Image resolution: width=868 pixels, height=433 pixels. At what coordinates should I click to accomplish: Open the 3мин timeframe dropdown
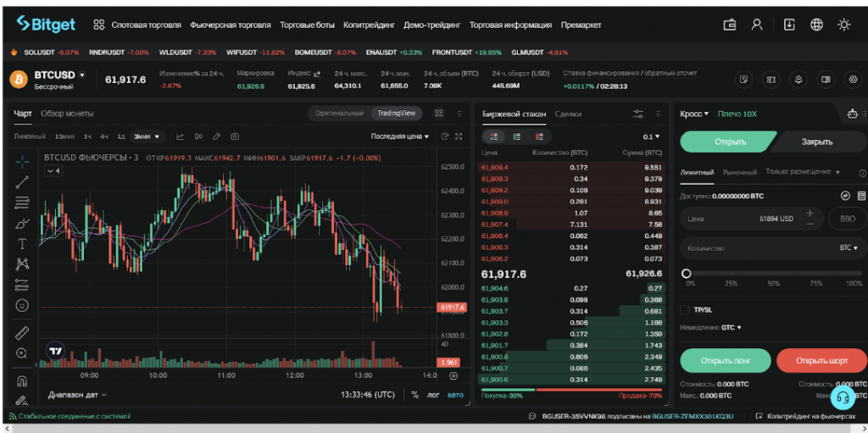[147, 136]
